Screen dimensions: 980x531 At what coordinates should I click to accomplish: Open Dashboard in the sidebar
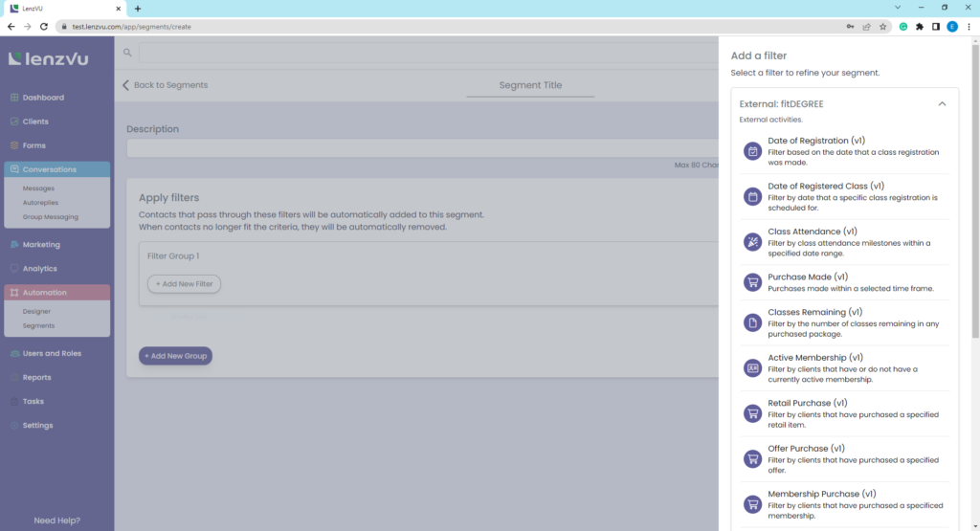click(x=43, y=98)
